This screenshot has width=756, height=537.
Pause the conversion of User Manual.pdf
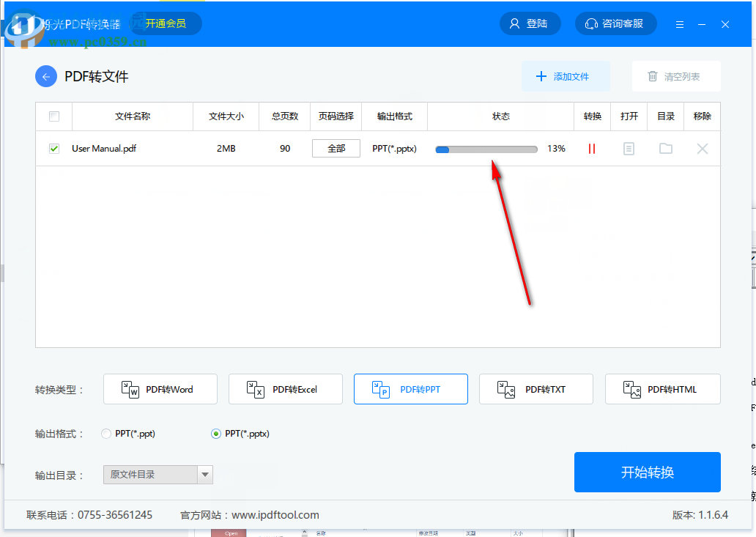tap(591, 148)
